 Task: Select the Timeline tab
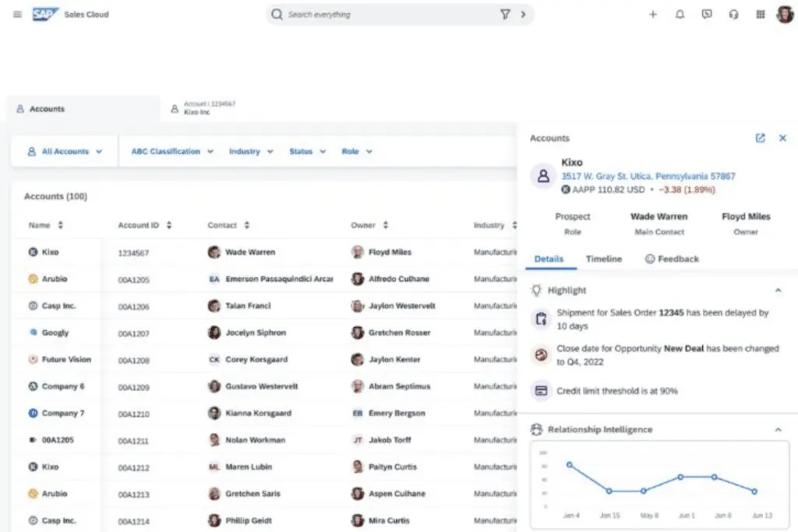(x=604, y=259)
